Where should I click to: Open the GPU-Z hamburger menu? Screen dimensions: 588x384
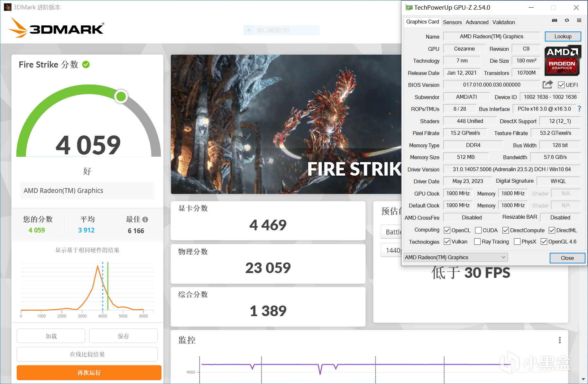click(579, 21)
